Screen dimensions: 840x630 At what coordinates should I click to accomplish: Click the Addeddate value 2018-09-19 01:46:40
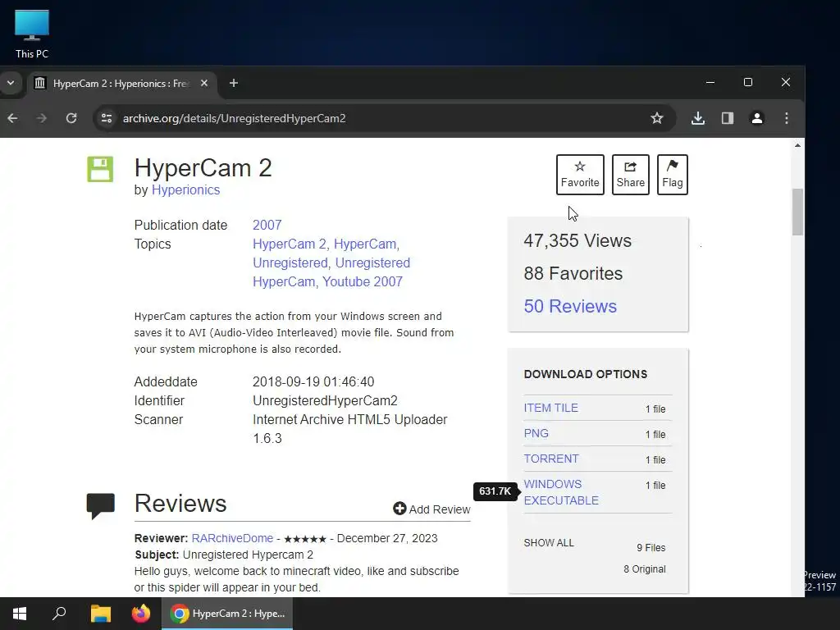pyautogui.click(x=313, y=382)
